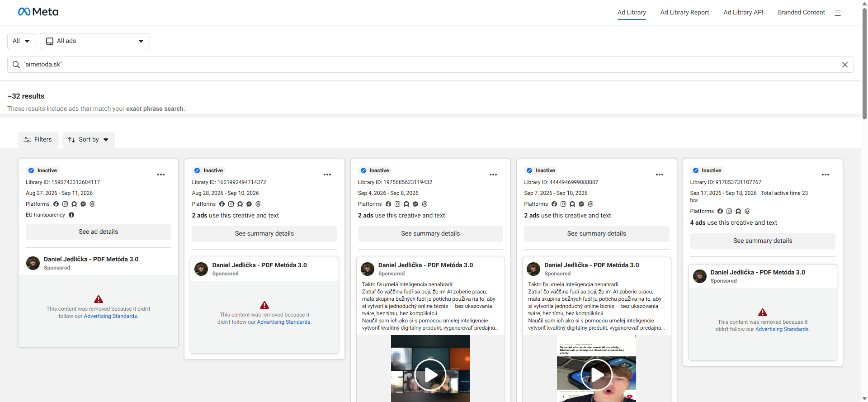Screen dimensions: 868x402
Task: Open the three-dot menu for ad 1590742312604117
Action: coord(161,175)
